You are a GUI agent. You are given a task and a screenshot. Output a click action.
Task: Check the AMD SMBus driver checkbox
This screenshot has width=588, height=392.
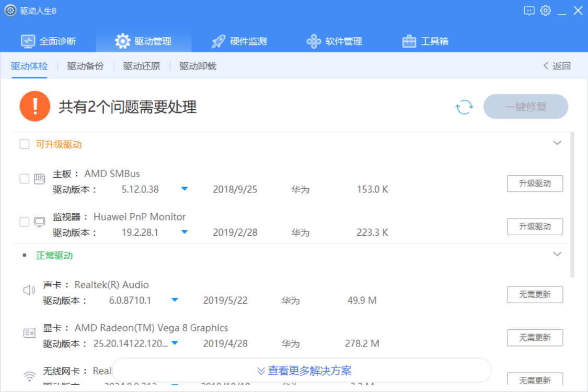pyautogui.click(x=25, y=179)
